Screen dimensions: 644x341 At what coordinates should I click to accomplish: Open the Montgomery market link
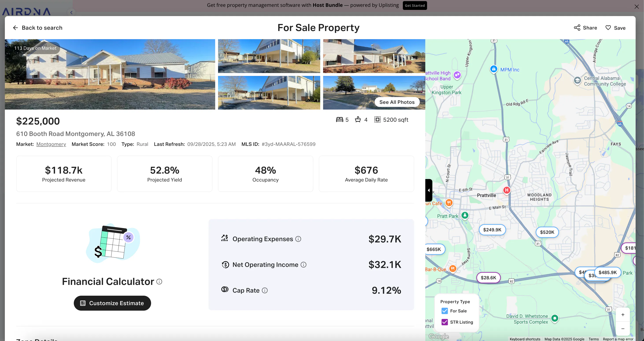pyautogui.click(x=51, y=144)
